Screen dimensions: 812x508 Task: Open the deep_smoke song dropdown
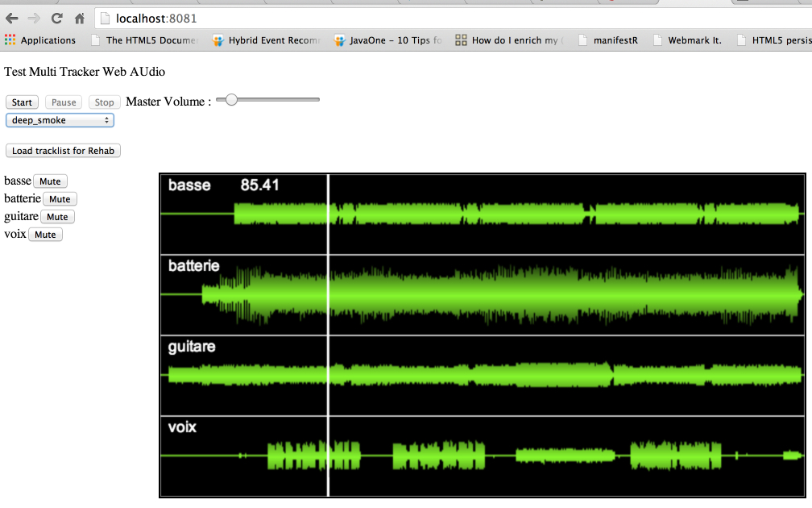pos(60,120)
